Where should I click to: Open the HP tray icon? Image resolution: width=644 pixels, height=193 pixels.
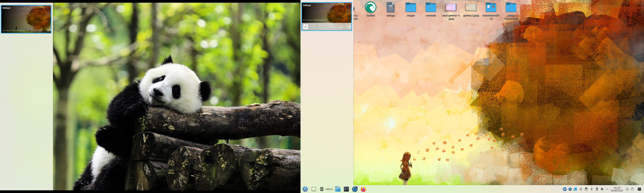[565, 189]
